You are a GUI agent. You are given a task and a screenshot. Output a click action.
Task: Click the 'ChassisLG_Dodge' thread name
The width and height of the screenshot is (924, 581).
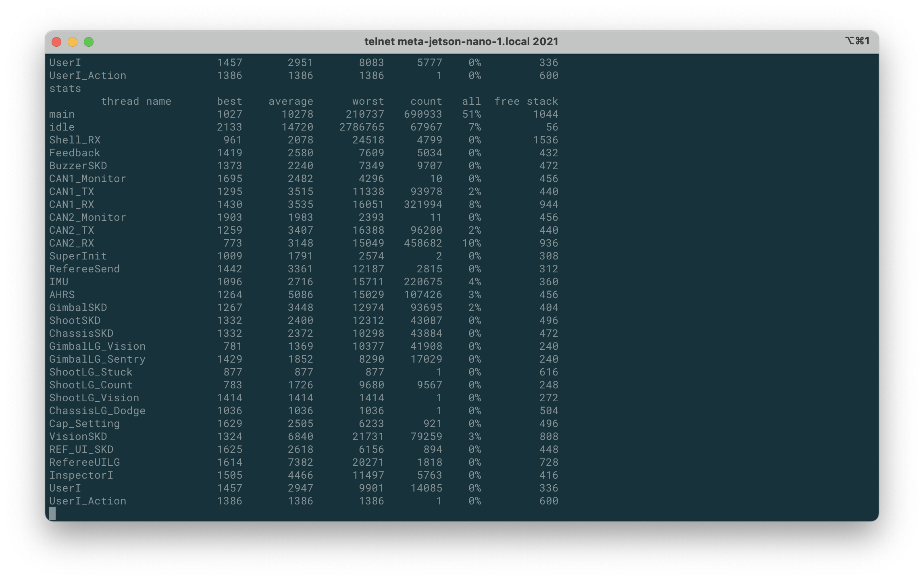coord(98,411)
